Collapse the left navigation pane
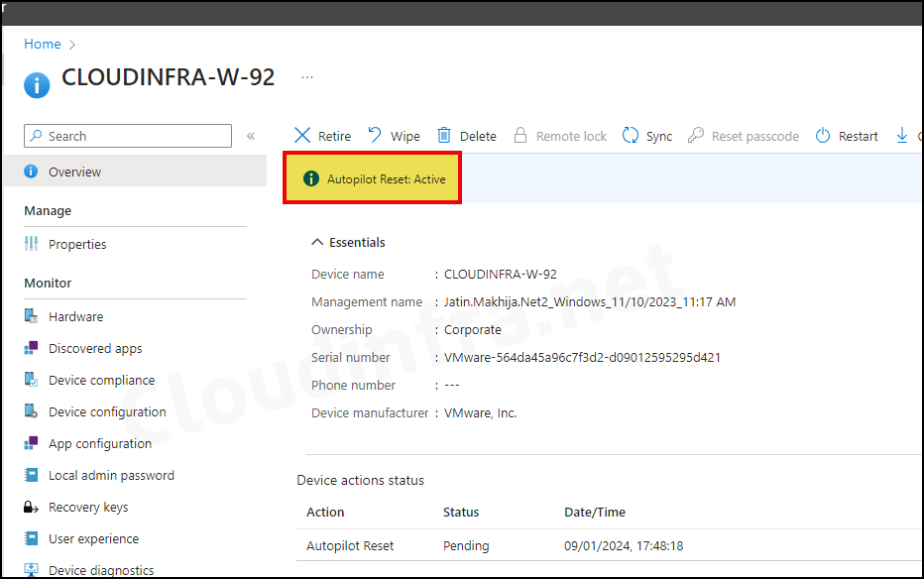 [x=251, y=135]
